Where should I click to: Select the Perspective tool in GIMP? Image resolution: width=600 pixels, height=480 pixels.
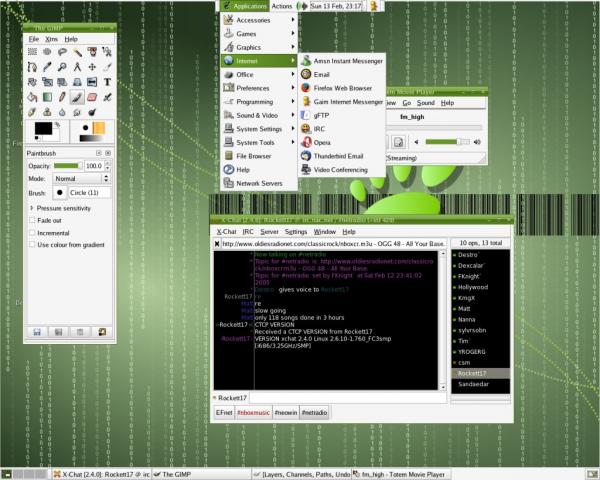coord(77,82)
